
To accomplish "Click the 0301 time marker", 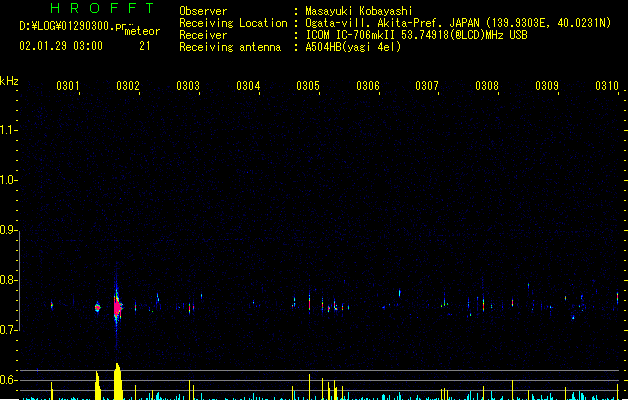I will [x=68, y=86].
